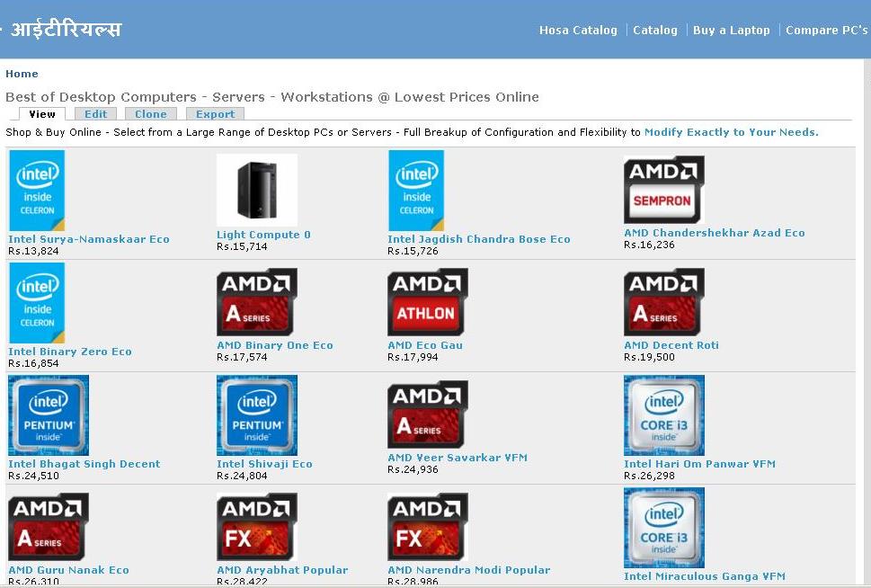Follow the Modify Exactly to Your Needs link
Viewport: 871px width, 588px height.
click(x=731, y=132)
